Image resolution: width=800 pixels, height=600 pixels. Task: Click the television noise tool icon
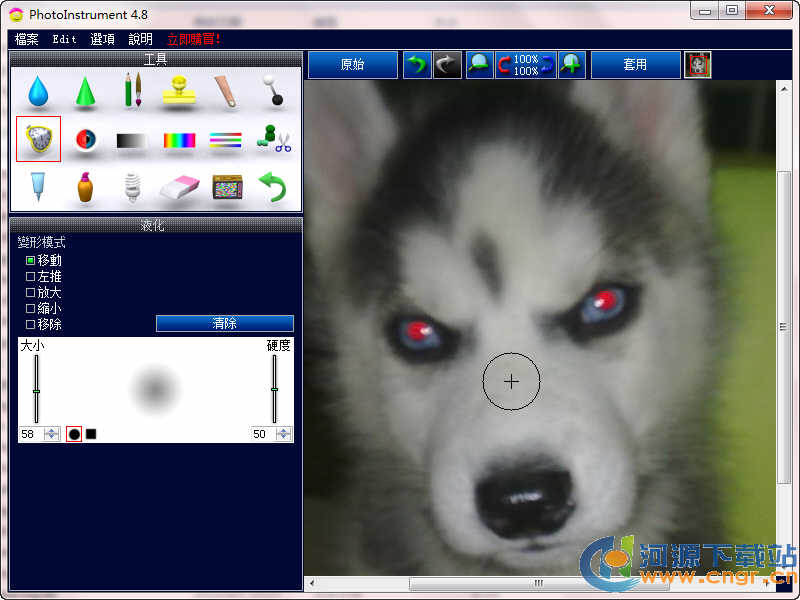click(227, 187)
